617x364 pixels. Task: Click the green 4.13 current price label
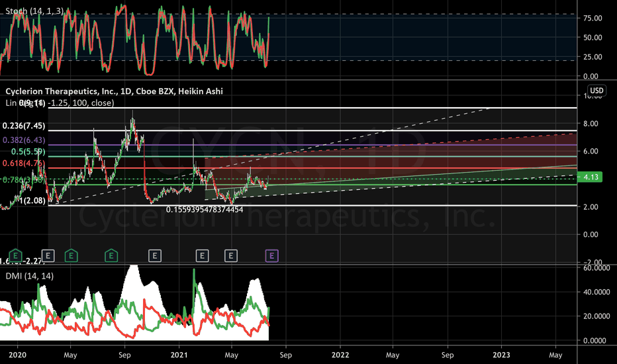click(591, 177)
